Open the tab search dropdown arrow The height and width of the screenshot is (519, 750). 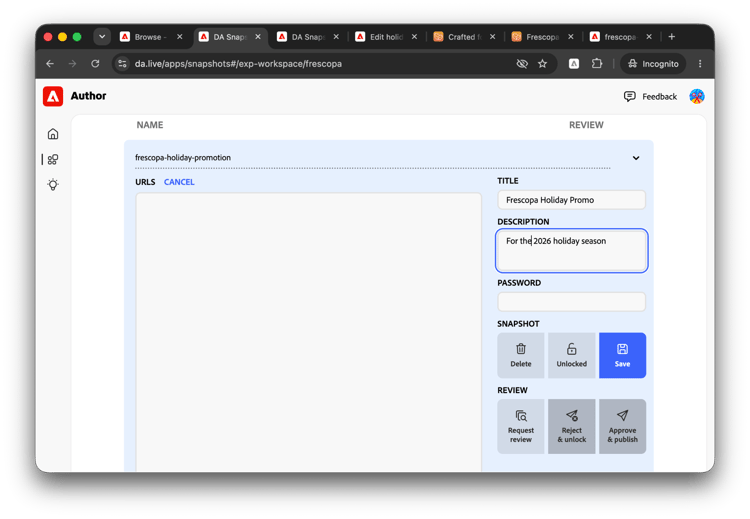pyautogui.click(x=102, y=37)
